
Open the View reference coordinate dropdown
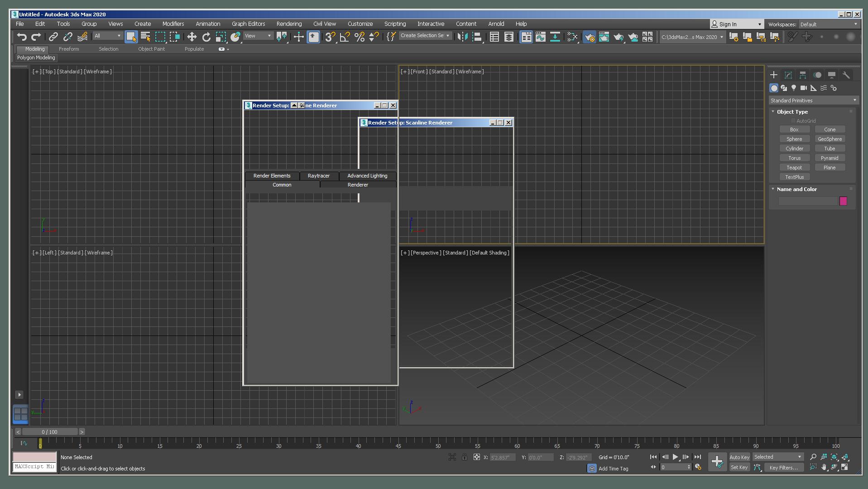click(258, 35)
